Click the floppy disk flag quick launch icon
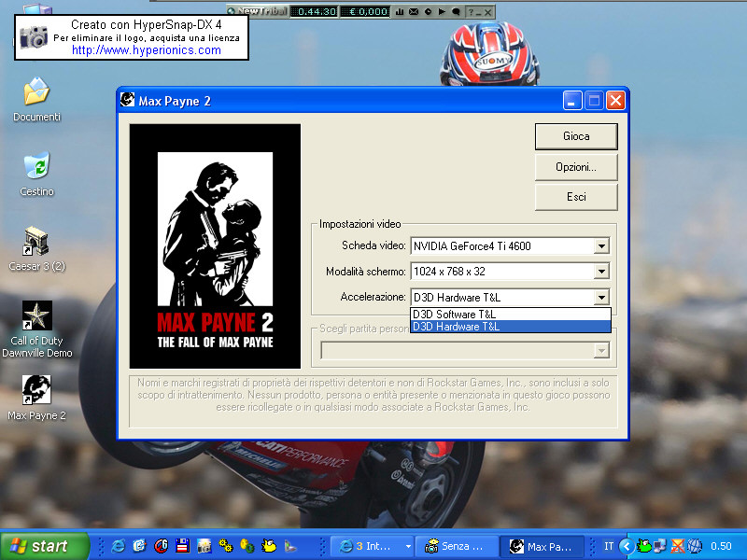747x560 pixels. 182,546
